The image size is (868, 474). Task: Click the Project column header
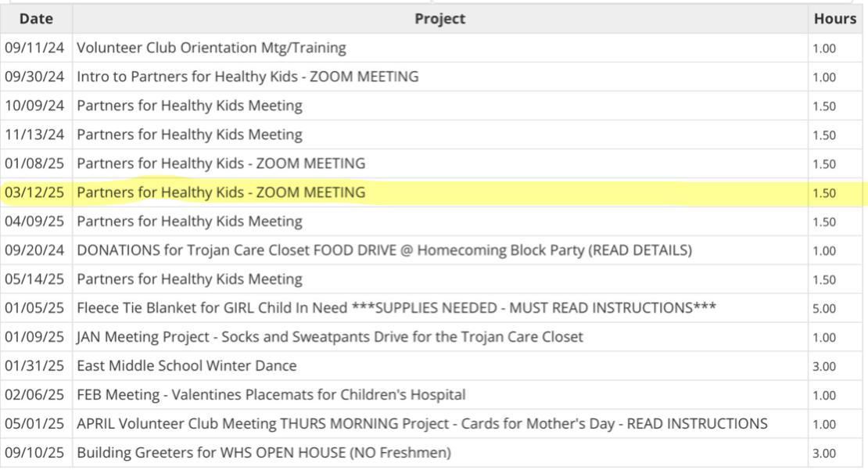(x=439, y=19)
